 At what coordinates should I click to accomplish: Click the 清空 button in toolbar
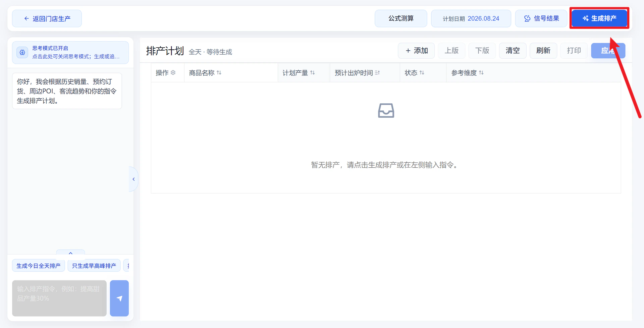[x=513, y=51]
